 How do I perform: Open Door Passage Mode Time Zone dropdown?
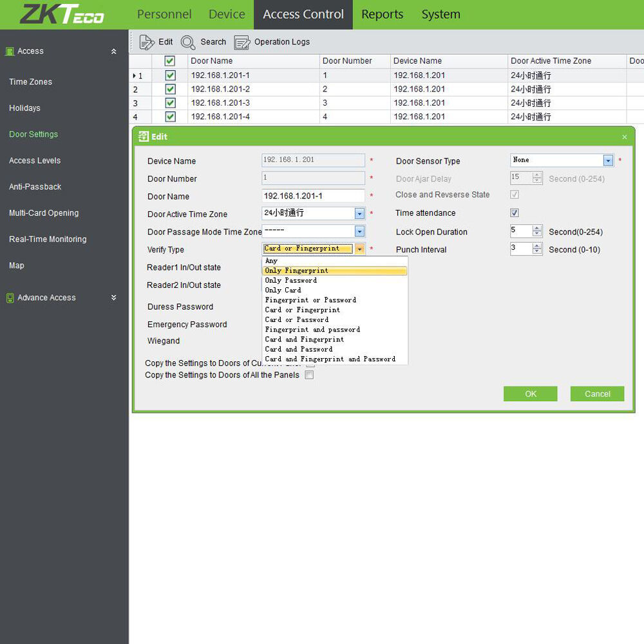click(359, 231)
